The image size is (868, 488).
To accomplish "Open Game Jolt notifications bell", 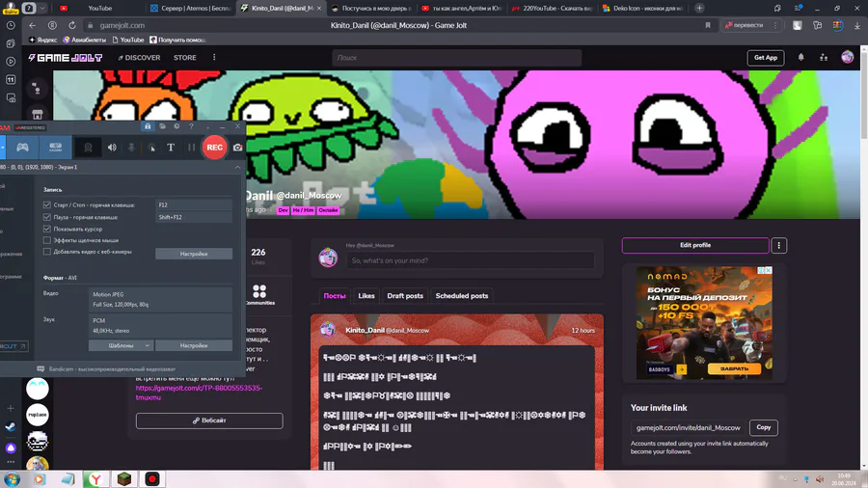I will 800,57.
